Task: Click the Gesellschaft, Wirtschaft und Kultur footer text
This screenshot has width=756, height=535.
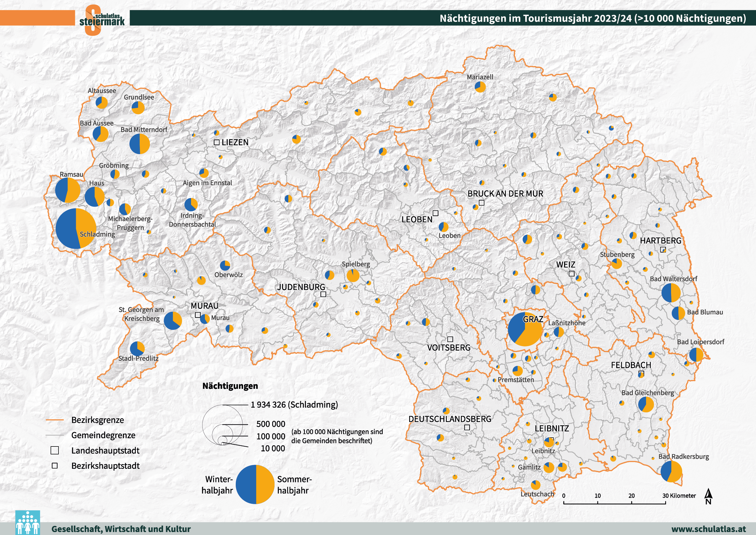Action: pyautogui.click(x=121, y=529)
